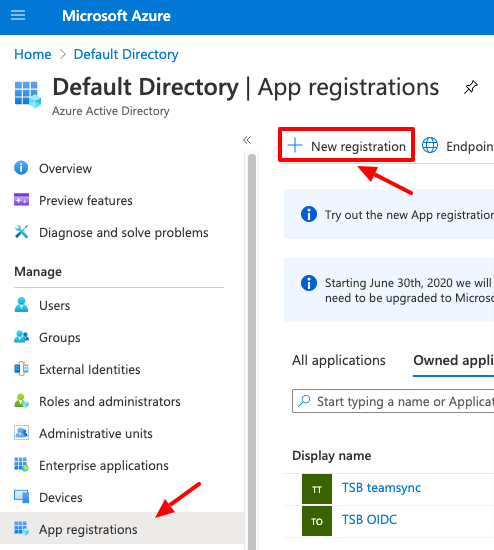494x550 pixels.
Task: Open Preview features in sidebar
Action: pos(86,201)
